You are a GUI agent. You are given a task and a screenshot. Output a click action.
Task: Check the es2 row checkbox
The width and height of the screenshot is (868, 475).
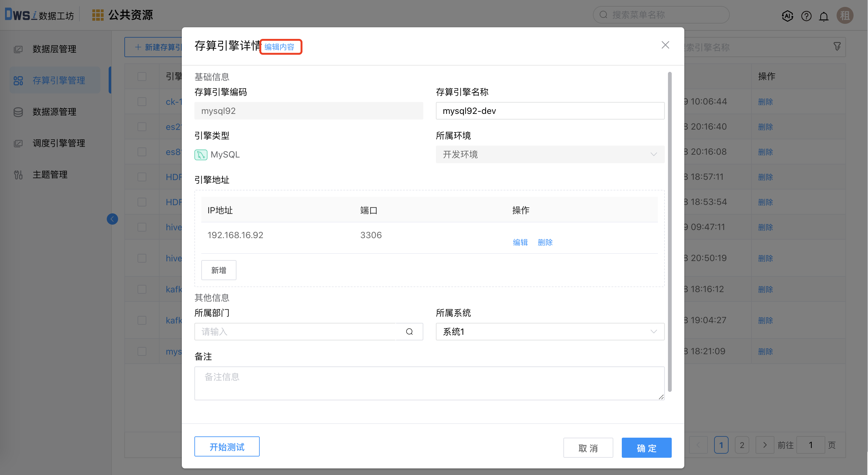click(x=142, y=126)
